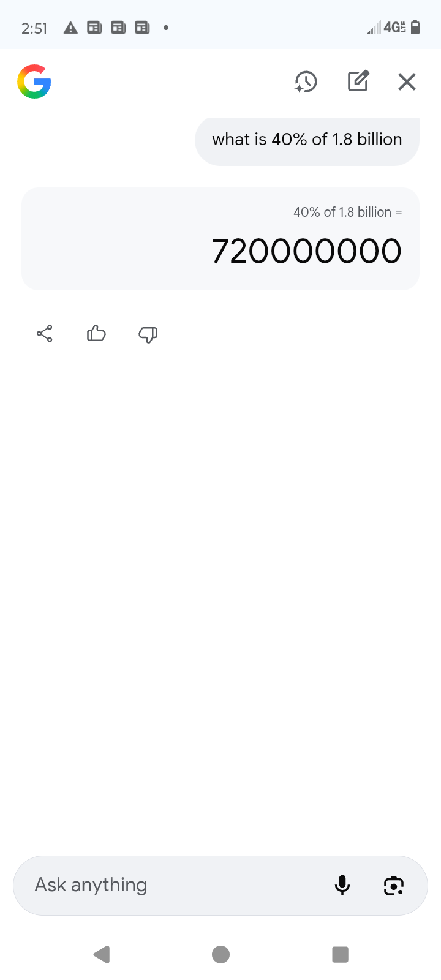Start a new chat with the compose icon
This screenshot has height=980, width=441.
[x=358, y=81]
